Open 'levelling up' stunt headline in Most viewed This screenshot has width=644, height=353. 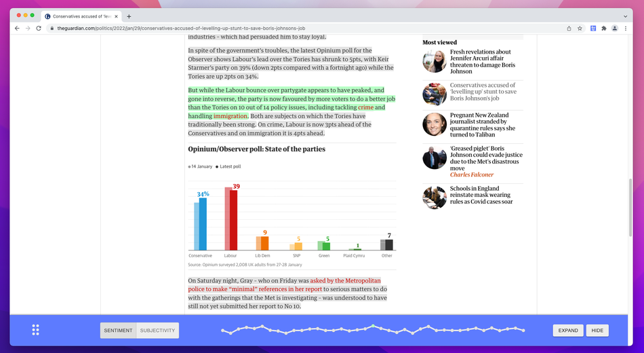483,92
